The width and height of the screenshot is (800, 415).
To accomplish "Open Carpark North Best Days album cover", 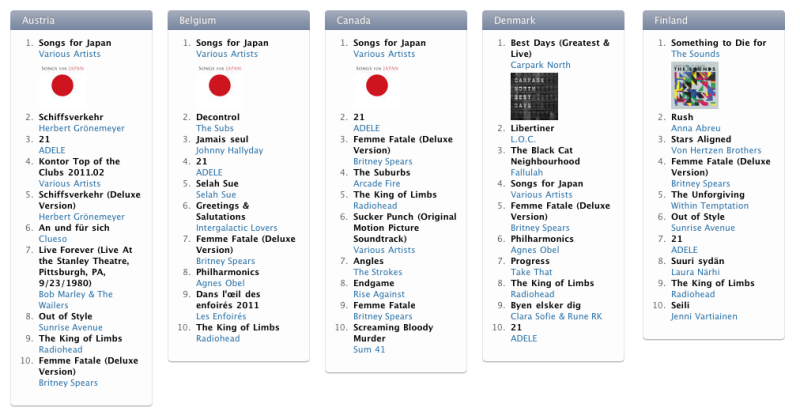I will (x=534, y=96).
